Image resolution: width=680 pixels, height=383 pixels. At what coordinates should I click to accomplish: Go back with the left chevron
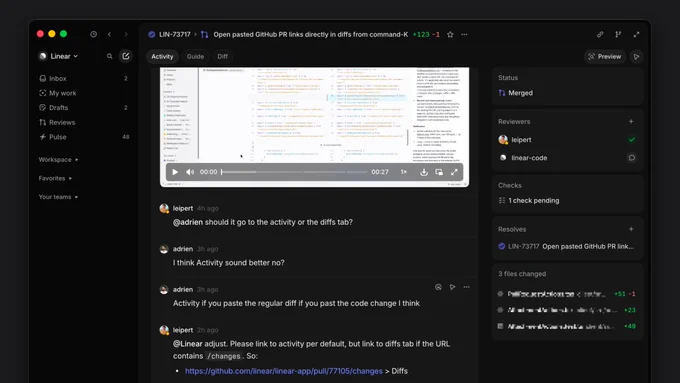109,34
